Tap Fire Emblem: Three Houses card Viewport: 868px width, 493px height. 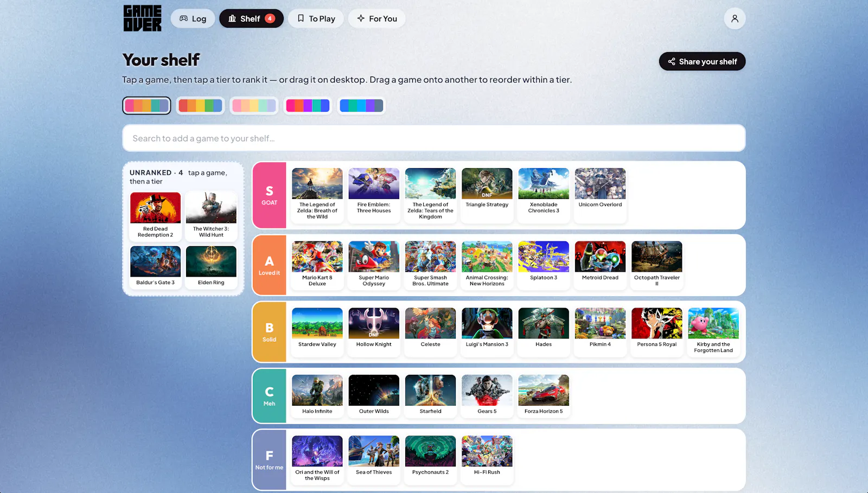click(374, 195)
